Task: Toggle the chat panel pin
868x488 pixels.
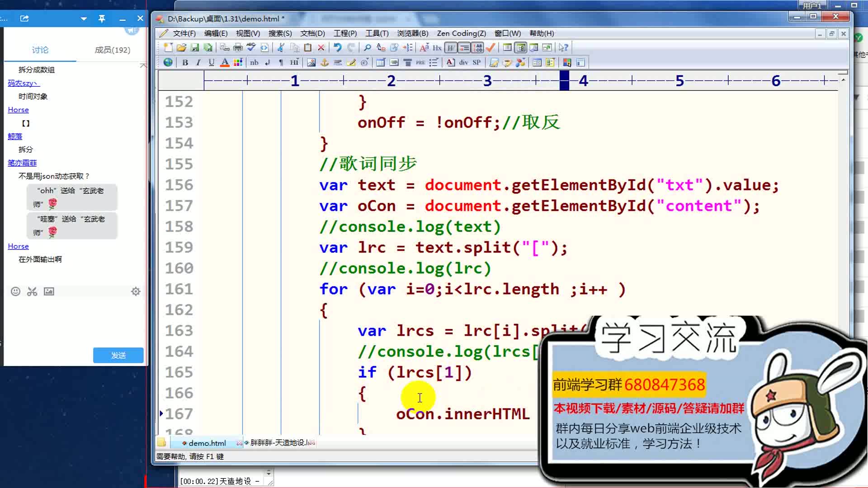Action: (102, 19)
